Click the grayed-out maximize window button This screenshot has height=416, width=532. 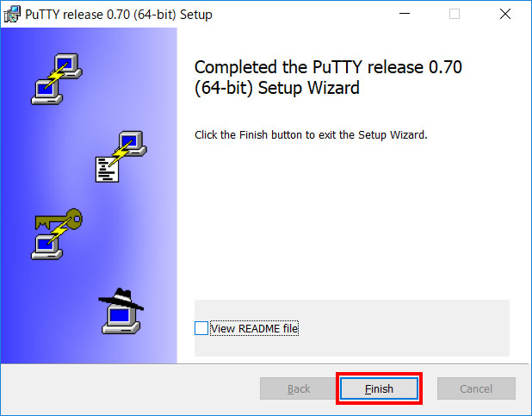pos(455,14)
